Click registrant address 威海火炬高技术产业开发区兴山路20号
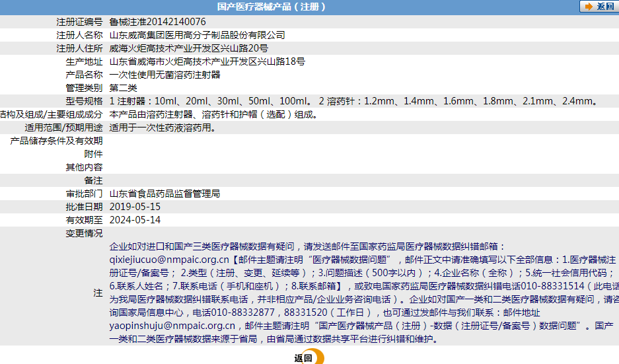Viewport: 619px width, 364px height. 189,48
